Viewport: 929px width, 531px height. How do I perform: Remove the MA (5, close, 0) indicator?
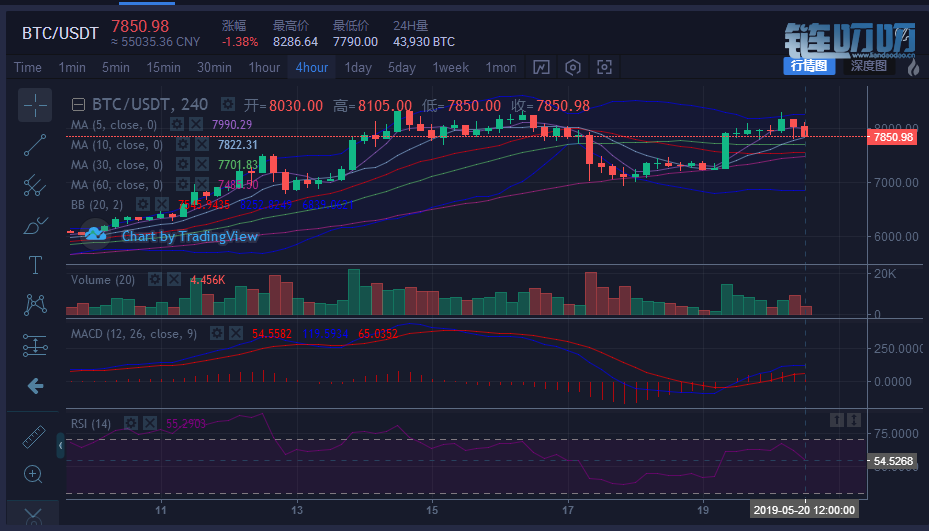pos(196,124)
